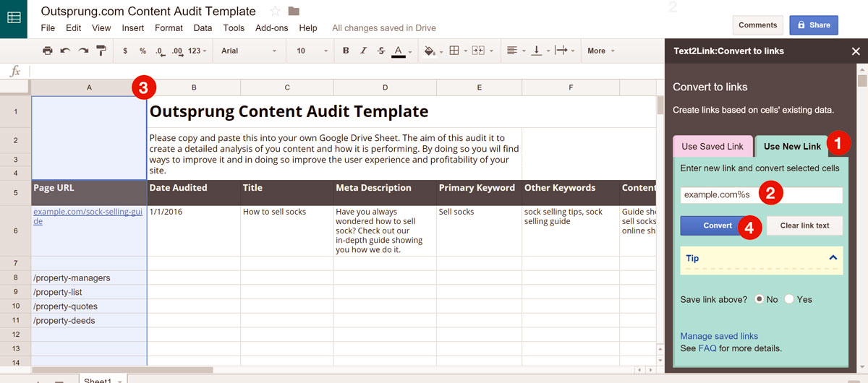The width and height of the screenshot is (868, 383).
Task: Open the FAQ link
Action: point(707,348)
